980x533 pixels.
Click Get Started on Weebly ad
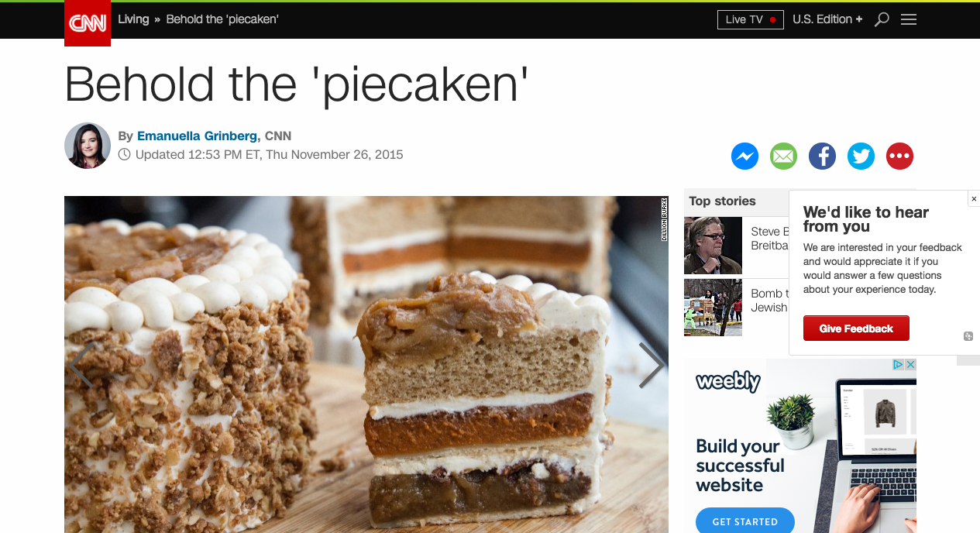pos(744,521)
